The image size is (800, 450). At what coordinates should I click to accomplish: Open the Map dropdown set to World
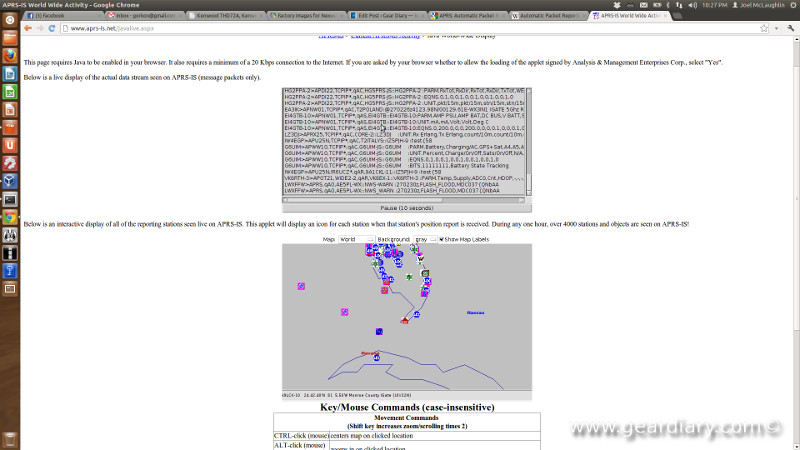pyautogui.click(x=356, y=239)
